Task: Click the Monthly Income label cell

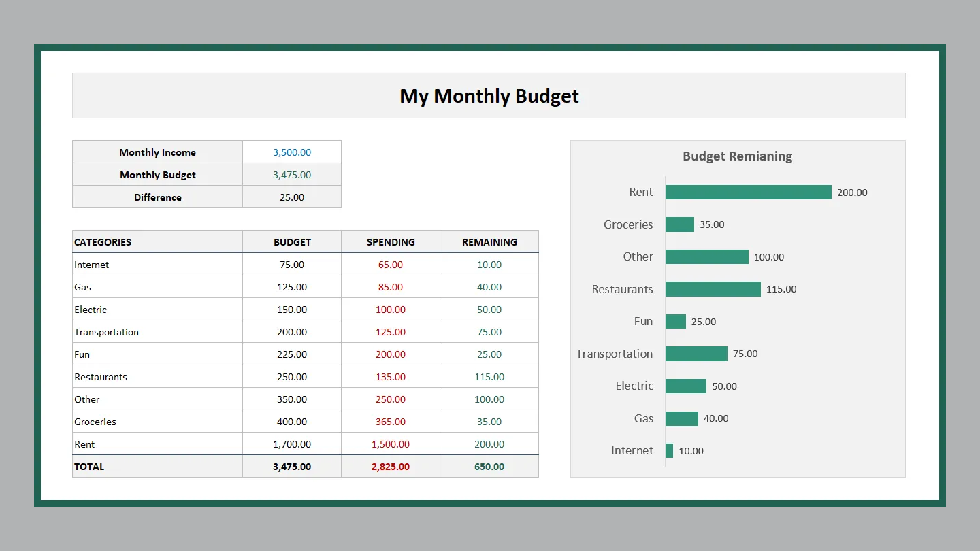Action: coord(157,152)
